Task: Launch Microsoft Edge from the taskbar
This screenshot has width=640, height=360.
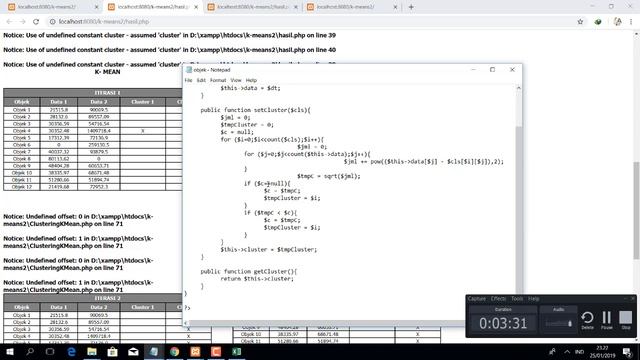Action: click(71, 351)
